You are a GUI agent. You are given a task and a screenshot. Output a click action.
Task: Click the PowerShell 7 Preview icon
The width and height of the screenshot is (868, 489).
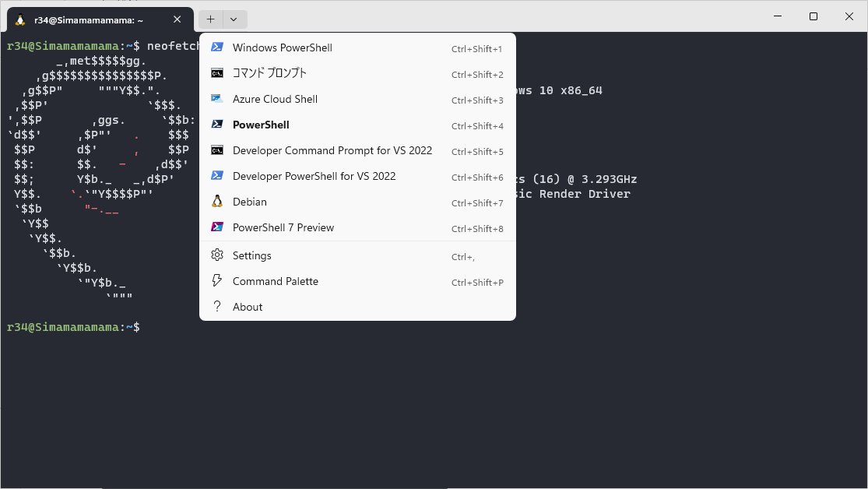point(217,227)
